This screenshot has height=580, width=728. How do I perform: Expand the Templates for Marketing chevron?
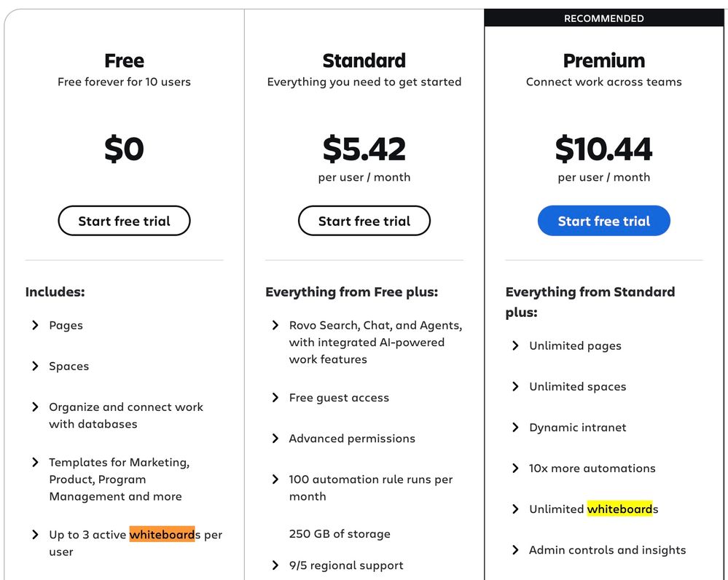point(35,463)
